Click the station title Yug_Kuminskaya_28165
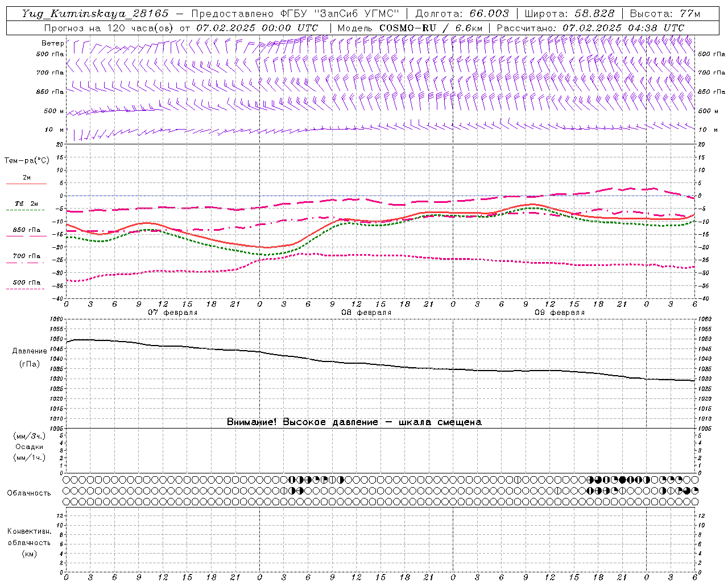The width and height of the screenshot is (728, 582). pyautogui.click(x=95, y=14)
